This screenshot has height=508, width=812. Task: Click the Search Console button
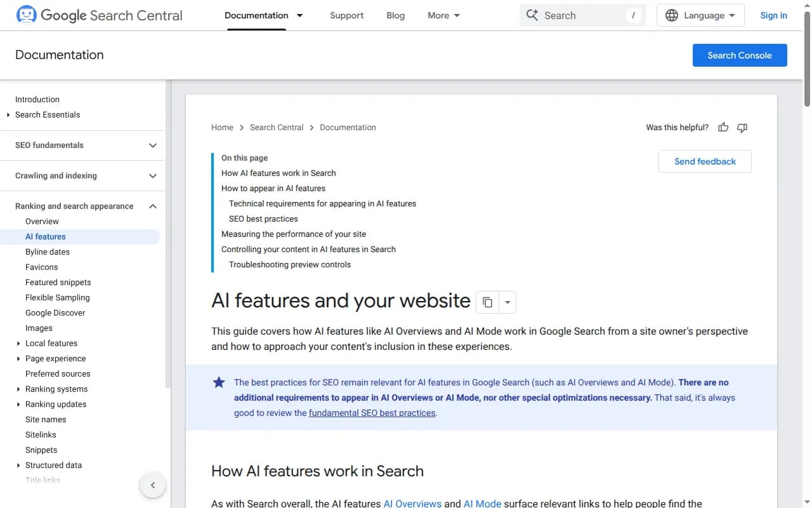pyautogui.click(x=740, y=55)
